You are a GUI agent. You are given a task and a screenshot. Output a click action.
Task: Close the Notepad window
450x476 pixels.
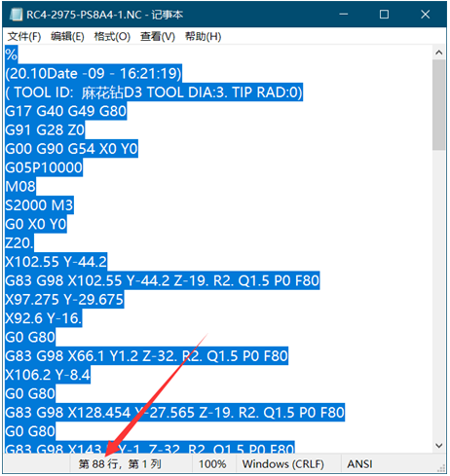425,15
